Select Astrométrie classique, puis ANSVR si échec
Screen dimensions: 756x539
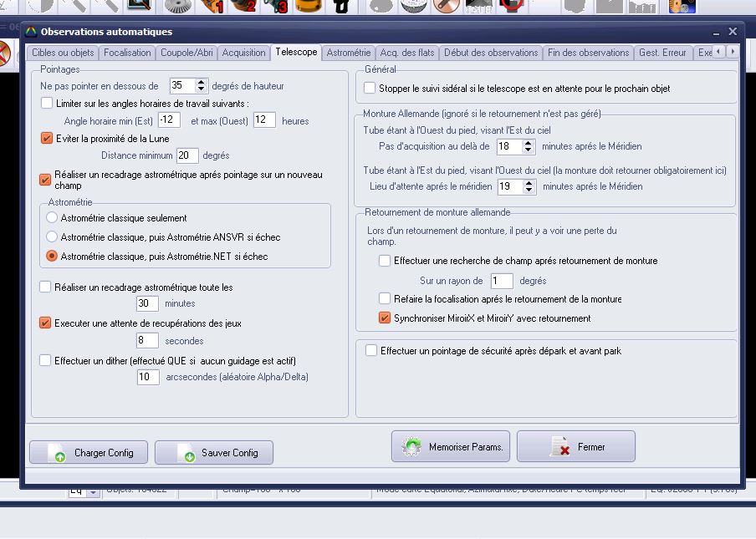pyautogui.click(x=52, y=237)
